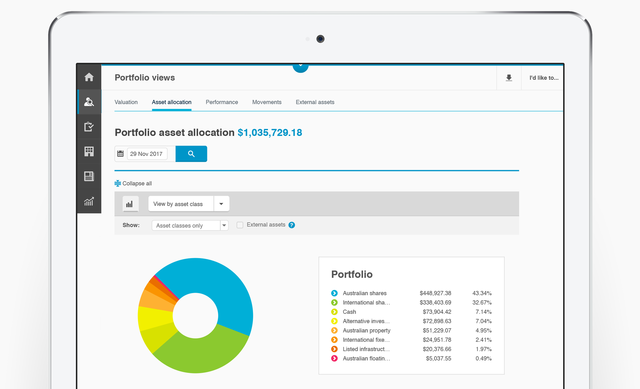Select the Asset allocation tab

(171, 102)
